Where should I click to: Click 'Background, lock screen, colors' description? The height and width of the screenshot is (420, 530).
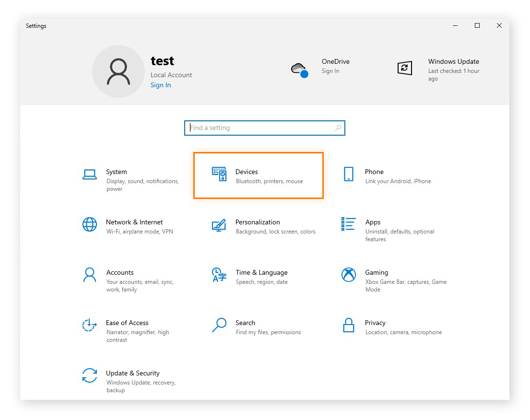(x=275, y=232)
